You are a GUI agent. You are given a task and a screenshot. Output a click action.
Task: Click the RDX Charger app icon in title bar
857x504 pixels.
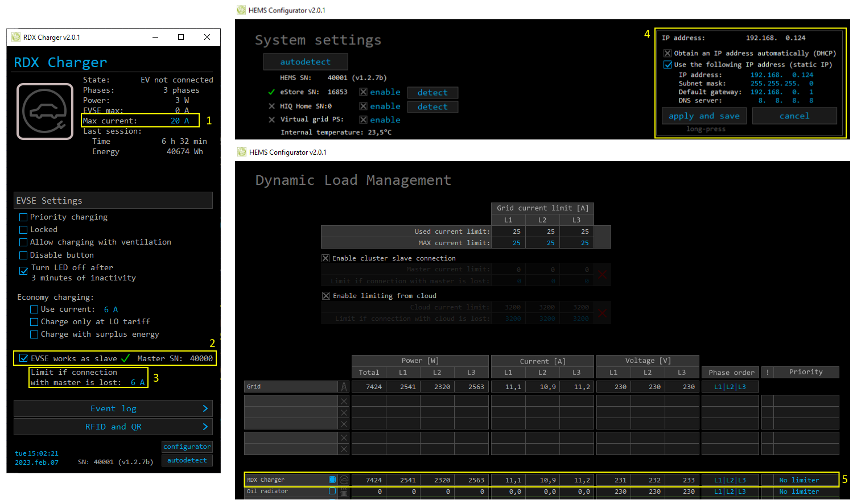click(x=15, y=38)
